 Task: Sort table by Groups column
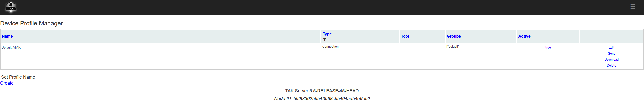coord(454,36)
